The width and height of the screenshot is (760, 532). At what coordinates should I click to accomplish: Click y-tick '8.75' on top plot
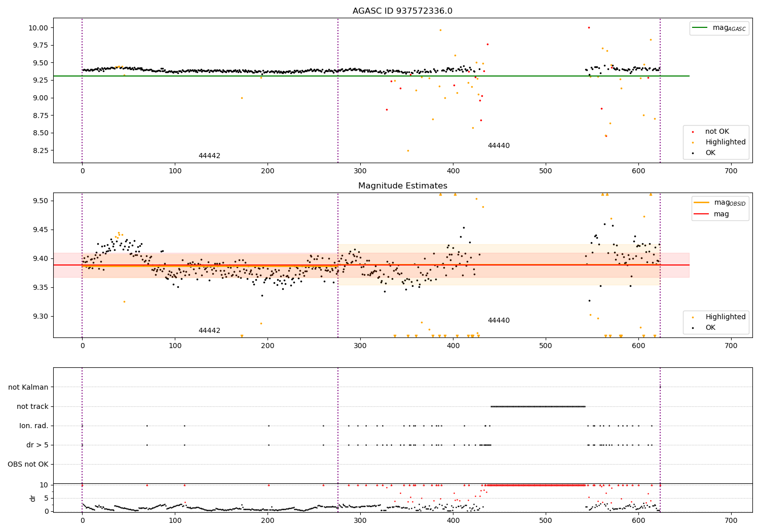click(x=41, y=116)
